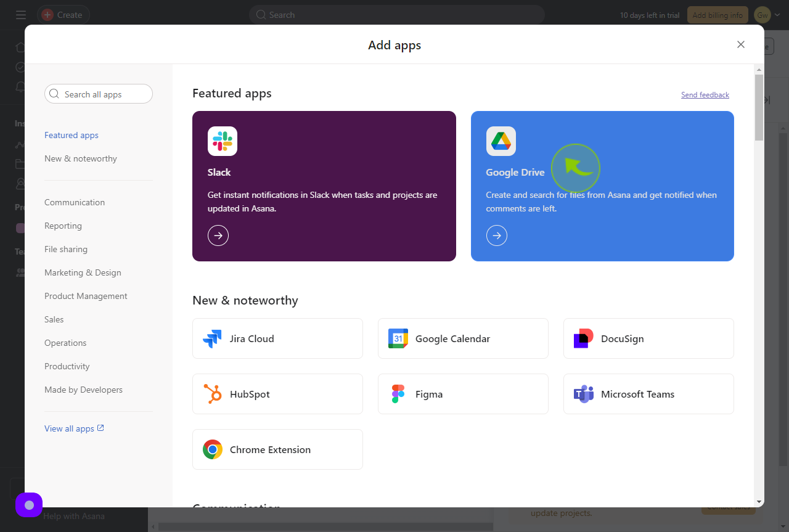Click the dialog vertical scrollbar thumb
This screenshot has height=532, width=789.
coord(759,107)
